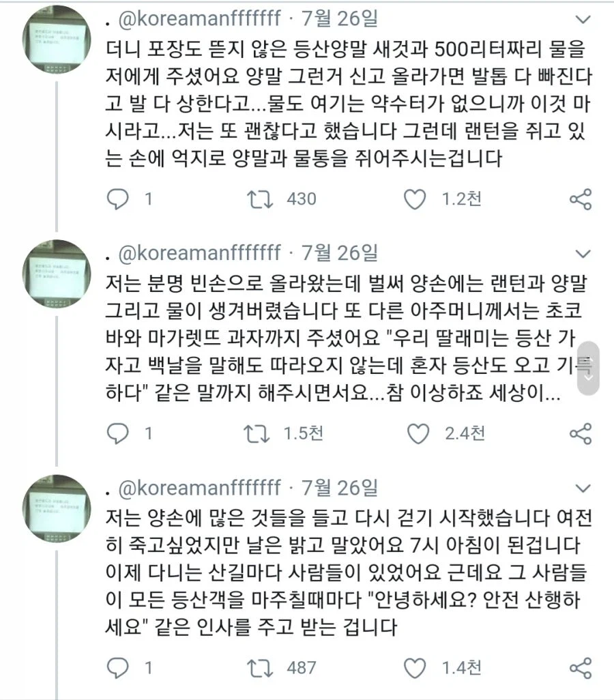Open the first tweet's options chevron
Image resolution: width=614 pixels, height=700 pixels.
click(x=582, y=20)
